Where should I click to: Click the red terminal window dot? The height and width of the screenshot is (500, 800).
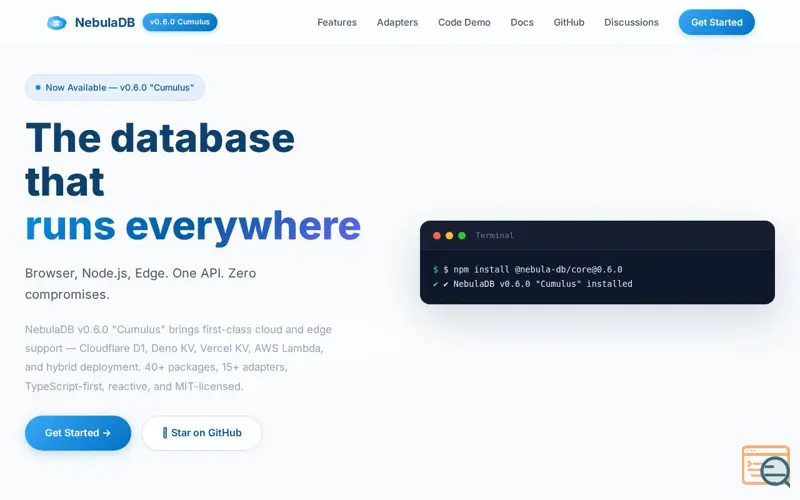tap(437, 235)
